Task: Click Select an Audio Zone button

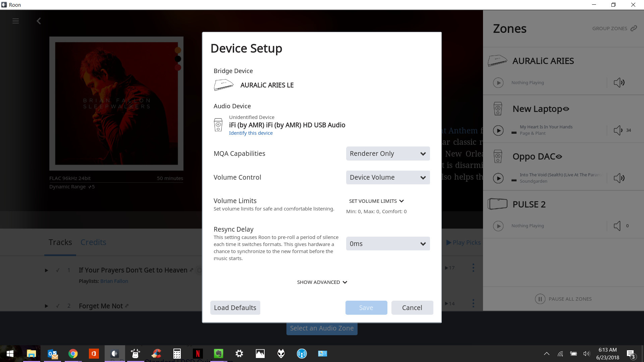Action: pyautogui.click(x=322, y=328)
